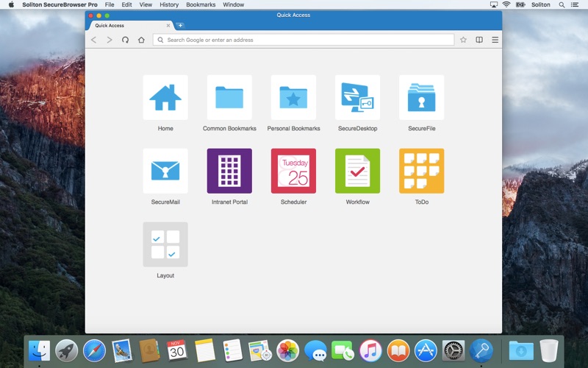The image size is (588, 368).
Task: Open SecureFile locked folder tile
Action: (x=422, y=97)
